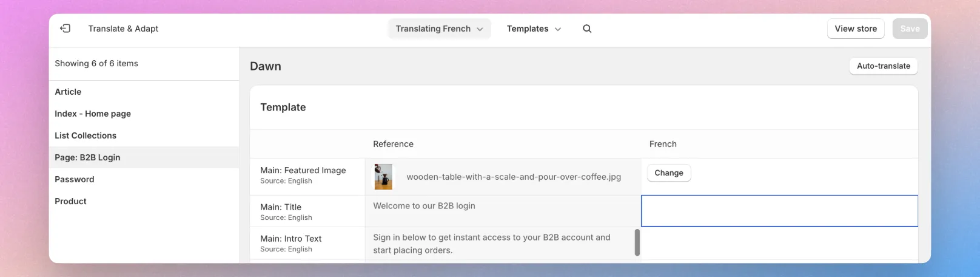Screen dimensions: 980x277
Task: Click the French column header
Action: click(x=663, y=144)
